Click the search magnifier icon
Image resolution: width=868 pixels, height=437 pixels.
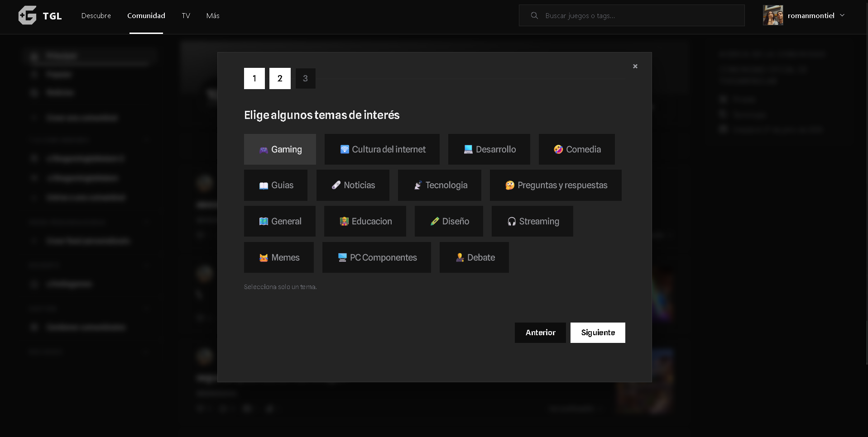[534, 15]
